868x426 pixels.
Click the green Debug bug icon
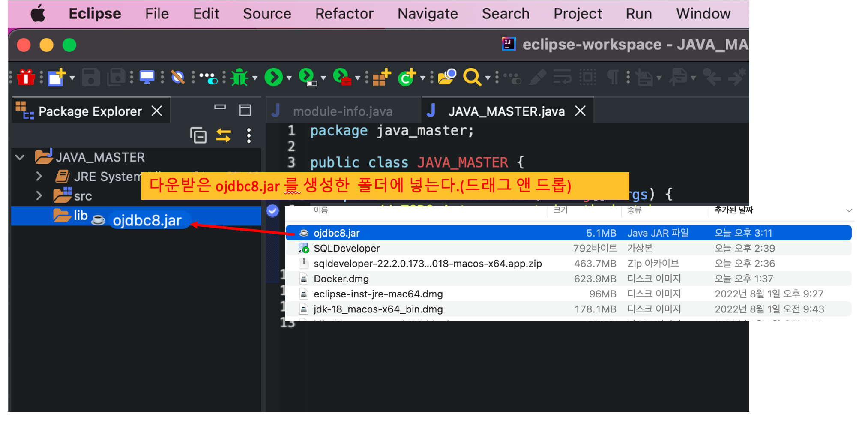pyautogui.click(x=239, y=78)
